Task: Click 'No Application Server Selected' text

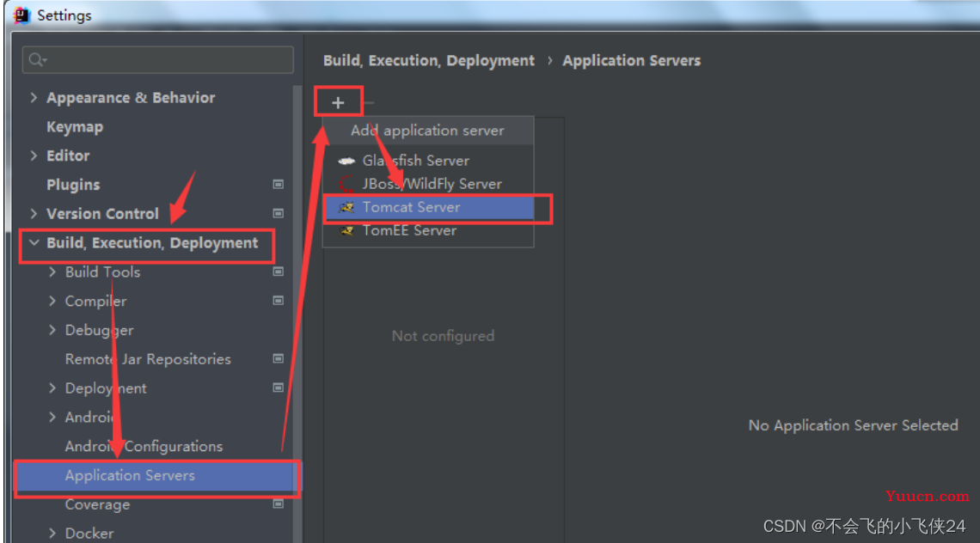Action: tap(853, 425)
